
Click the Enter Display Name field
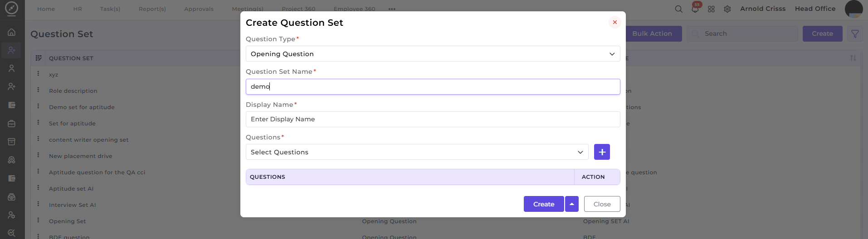pyautogui.click(x=433, y=119)
